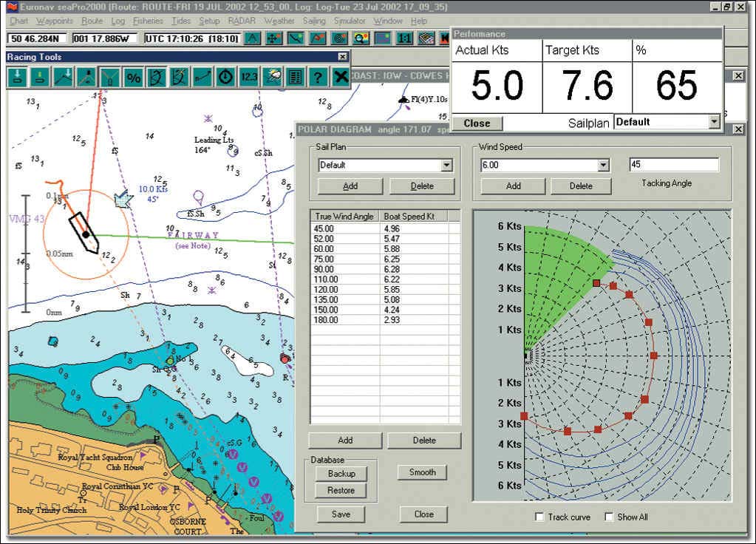This screenshot has height=544, width=756.
Task: Edit the Tacking Angle value field
Action: coord(672,163)
